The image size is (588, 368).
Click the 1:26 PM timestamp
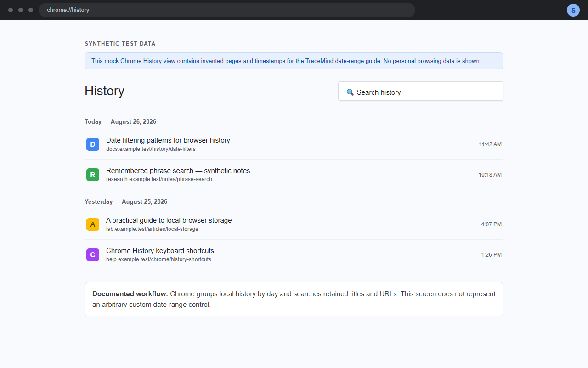point(492,255)
